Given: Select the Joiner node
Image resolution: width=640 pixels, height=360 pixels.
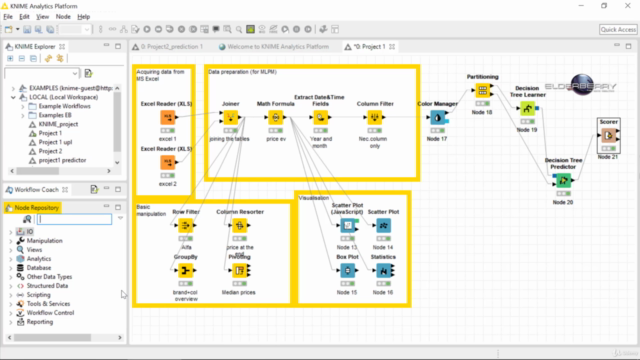Looking at the screenshot, I should [231, 118].
